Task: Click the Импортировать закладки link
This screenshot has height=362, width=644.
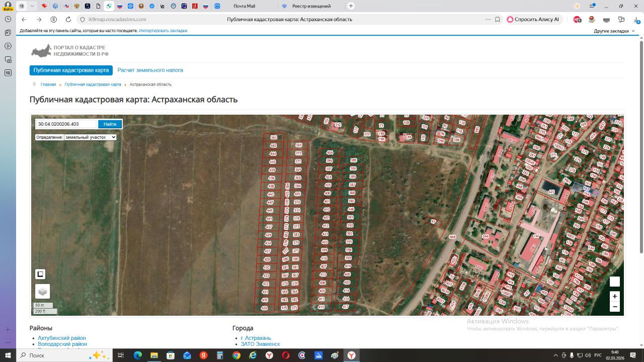Action: 163,31
